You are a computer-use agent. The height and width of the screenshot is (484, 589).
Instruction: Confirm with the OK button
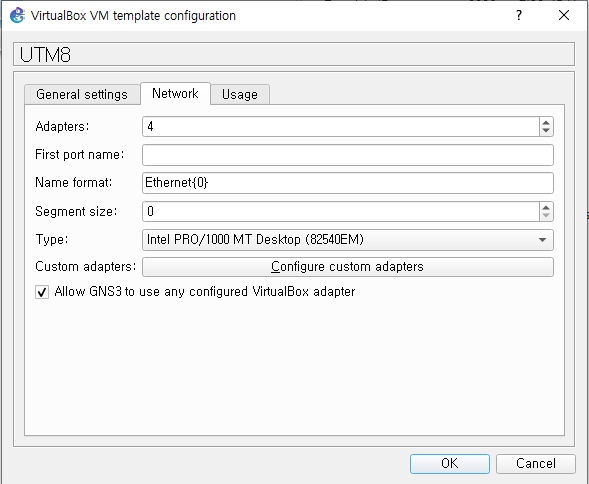[x=450, y=464]
